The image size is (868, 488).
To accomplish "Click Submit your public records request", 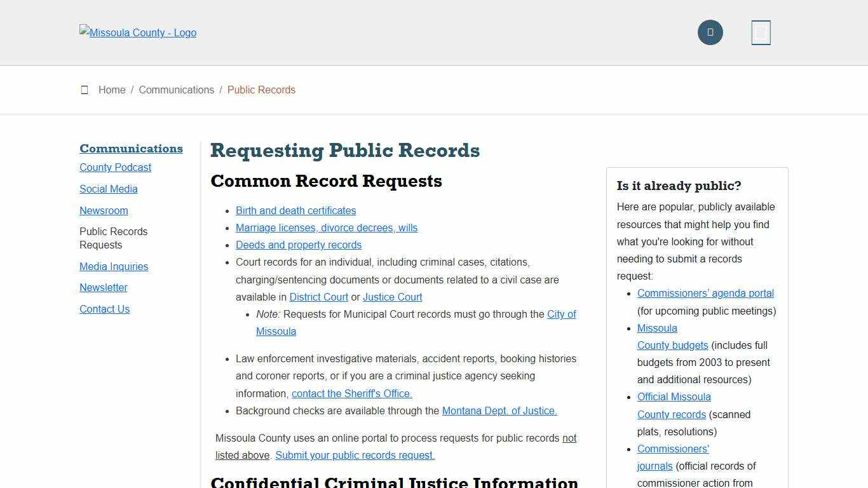I will point(354,455).
